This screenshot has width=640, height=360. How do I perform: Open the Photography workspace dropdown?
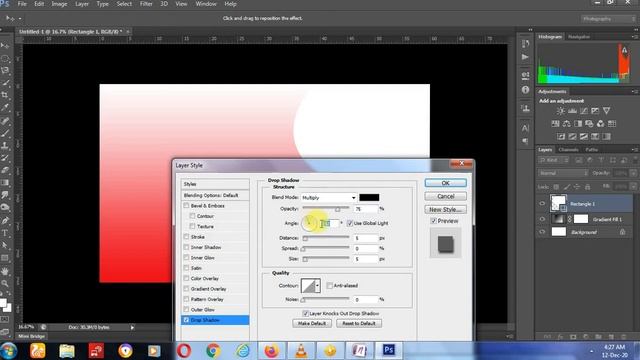pos(608,19)
